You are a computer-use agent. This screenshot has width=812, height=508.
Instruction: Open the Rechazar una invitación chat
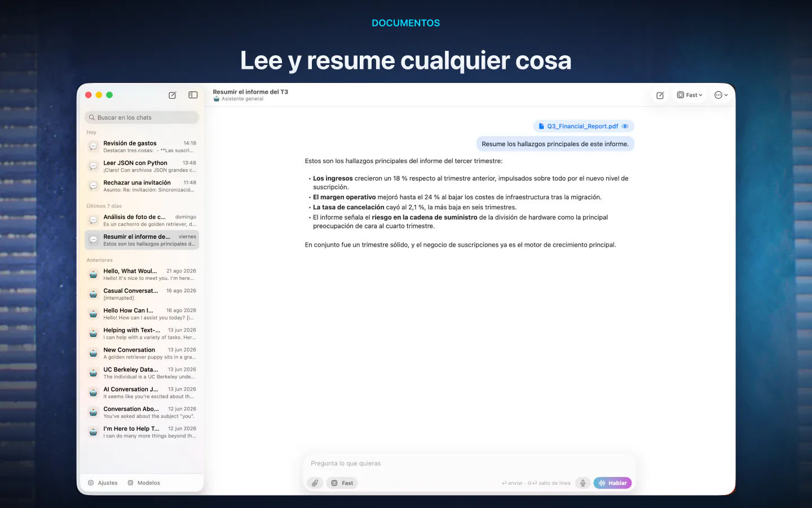coord(142,186)
